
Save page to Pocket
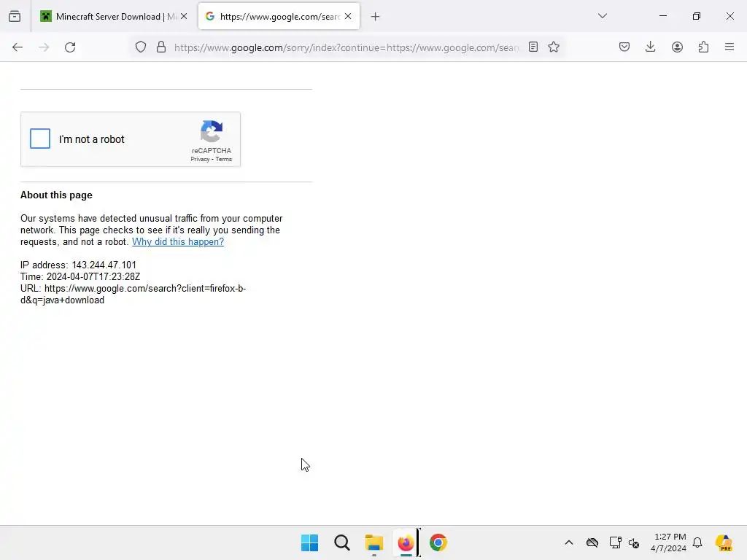[x=624, y=47]
